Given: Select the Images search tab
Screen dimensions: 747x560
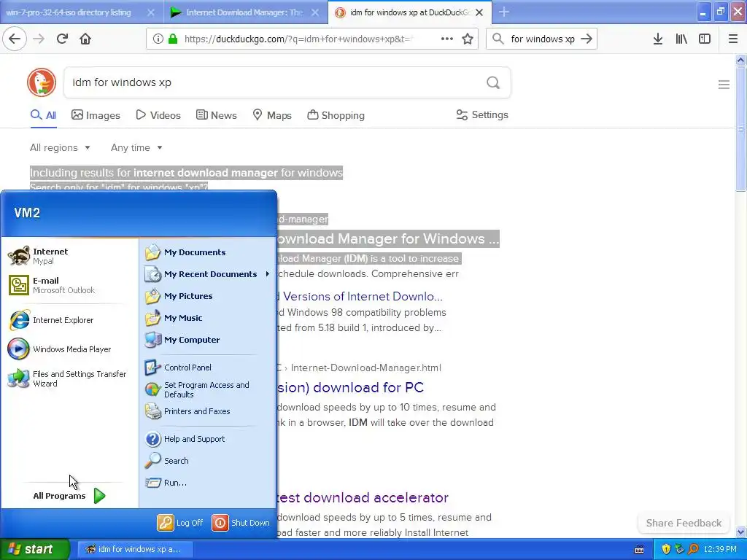Looking at the screenshot, I should (96, 115).
